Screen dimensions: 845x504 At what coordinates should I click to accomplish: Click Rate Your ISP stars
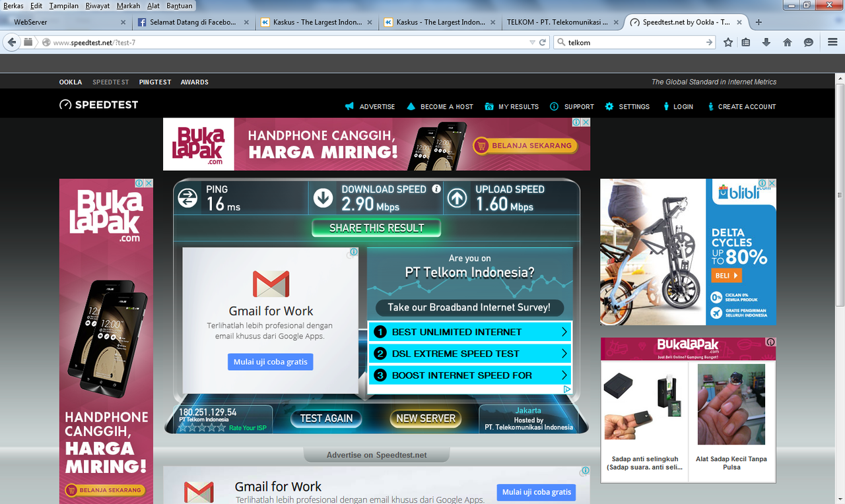click(x=202, y=427)
